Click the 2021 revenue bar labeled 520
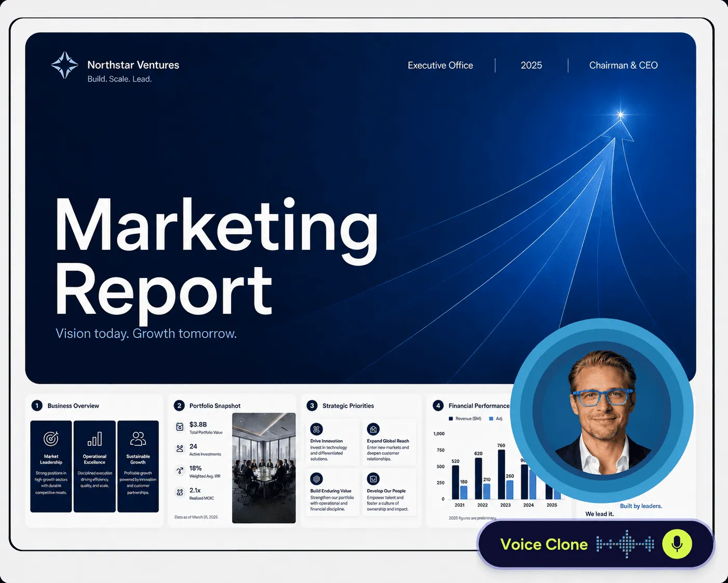This screenshot has height=583, width=728. pyautogui.click(x=455, y=482)
